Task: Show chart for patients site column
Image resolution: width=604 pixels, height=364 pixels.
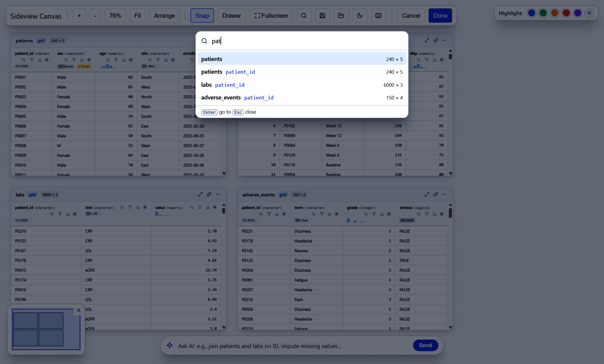Action: coord(166,60)
